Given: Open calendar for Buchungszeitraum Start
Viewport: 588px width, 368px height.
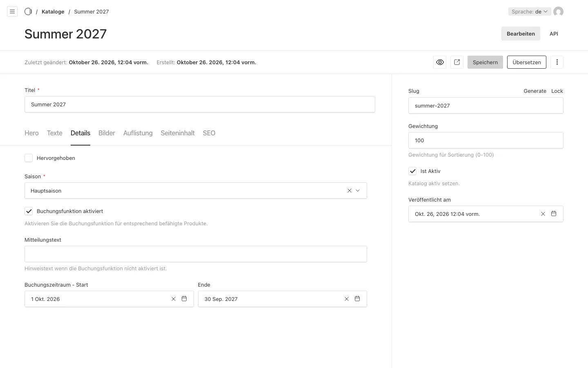Looking at the screenshot, I should pos(184,299).
